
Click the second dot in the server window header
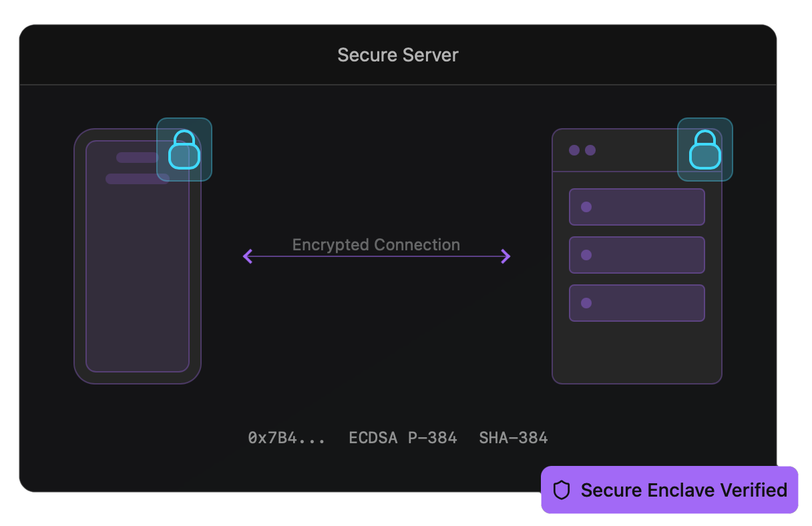pos(590,150)
